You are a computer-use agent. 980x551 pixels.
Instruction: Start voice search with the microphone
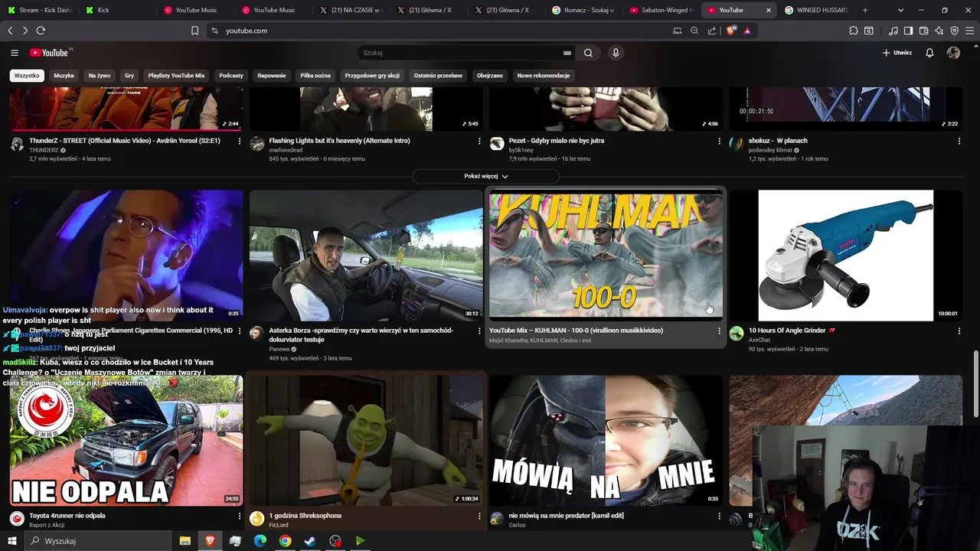[616, 53]
